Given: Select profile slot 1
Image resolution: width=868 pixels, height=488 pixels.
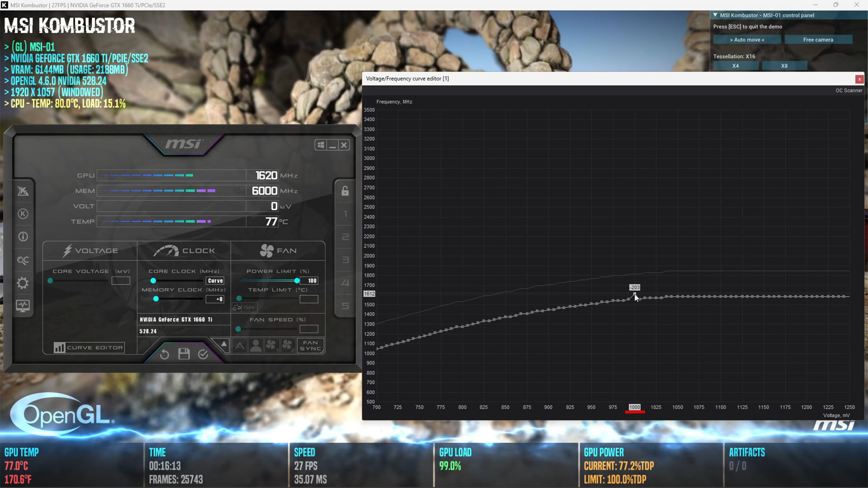Looking at the screenshot, I should [345, 214].
